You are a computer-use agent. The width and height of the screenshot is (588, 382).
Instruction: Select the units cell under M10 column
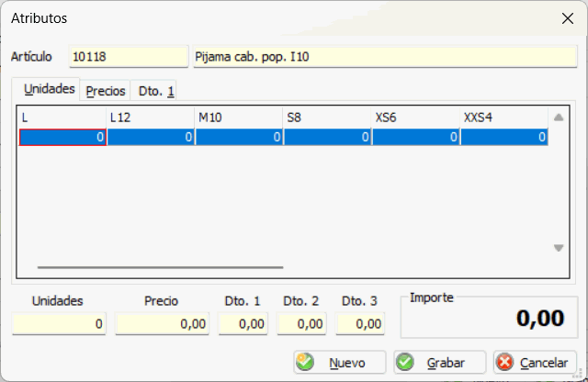pyautogui.click(x=239, y=137)
